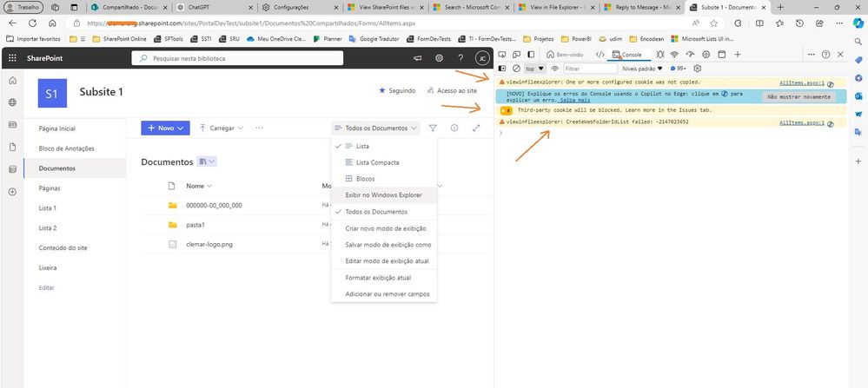Viewport: 868px width, 388px height.
Task: Open the DevTools help icon
Action: tap(826, 54)
